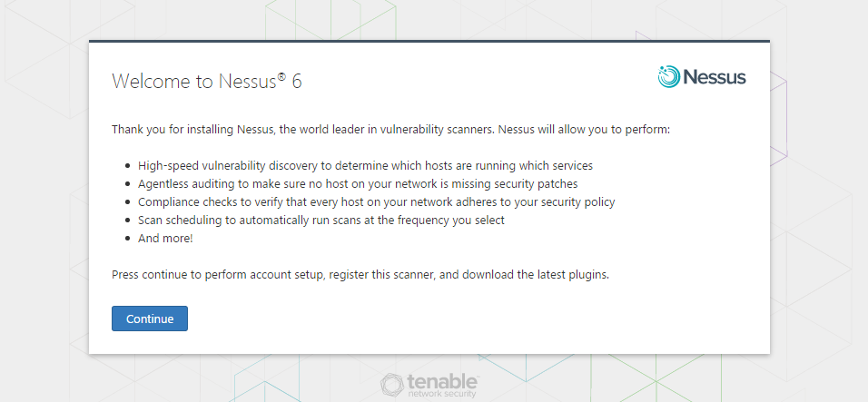
Task: Click the bullet dot before 'Compliance checks'
Action: click(x=128, y=202)
